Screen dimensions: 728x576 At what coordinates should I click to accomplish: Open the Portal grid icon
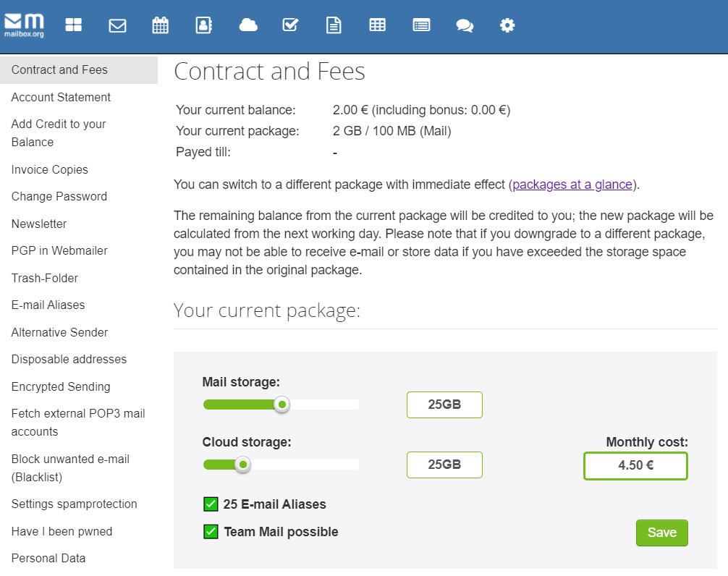click(x=74, y=25)
